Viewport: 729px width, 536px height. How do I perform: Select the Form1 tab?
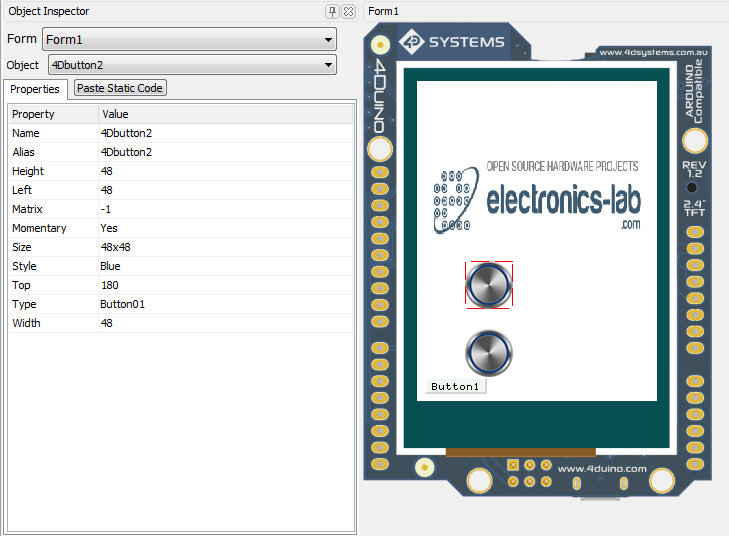[384, 11]
